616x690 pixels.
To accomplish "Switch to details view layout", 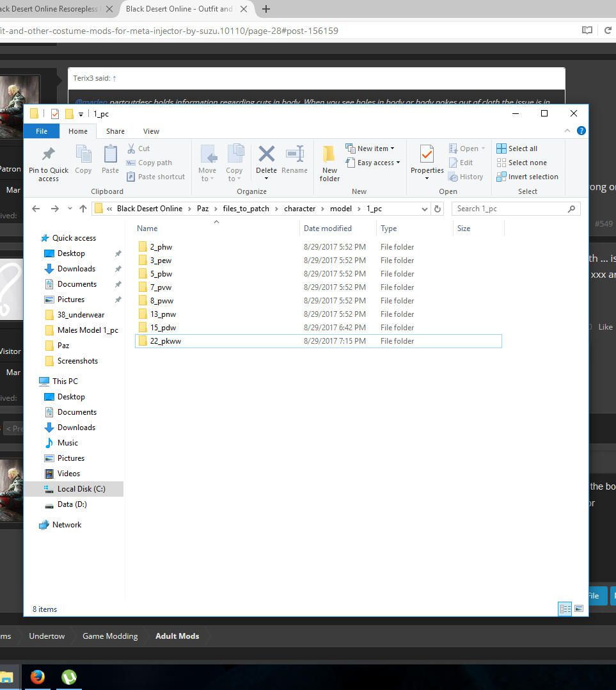I will [565, 609].
